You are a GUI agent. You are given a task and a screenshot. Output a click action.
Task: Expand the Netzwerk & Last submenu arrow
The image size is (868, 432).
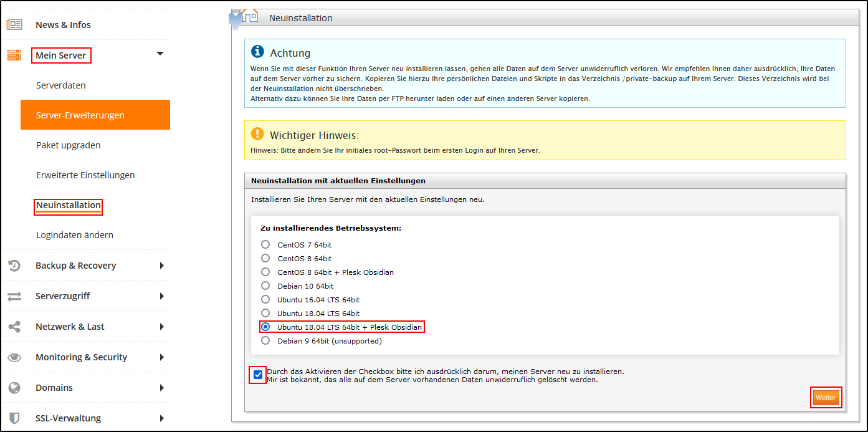(x=161, y=327)
